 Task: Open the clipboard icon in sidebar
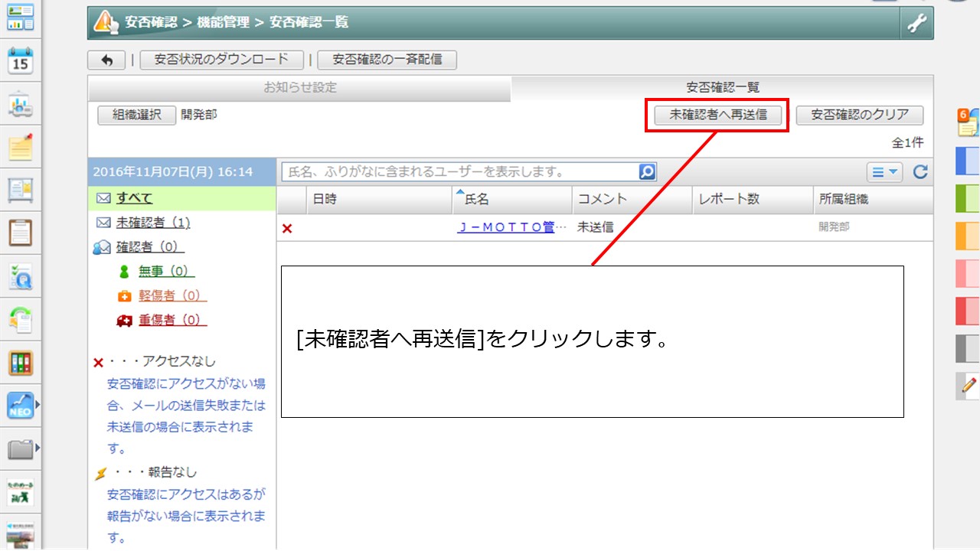(21, 232)
